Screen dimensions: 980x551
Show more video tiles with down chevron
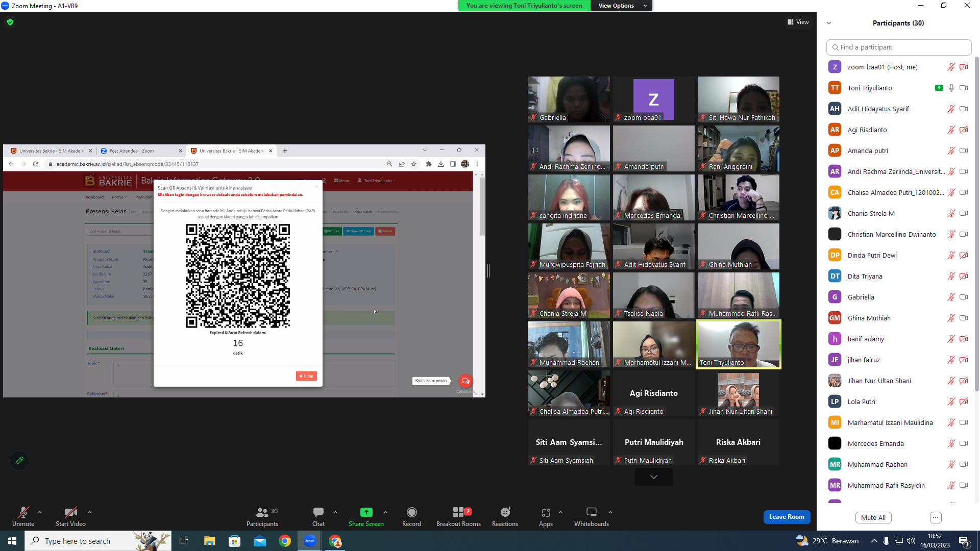tap(654, 477)
